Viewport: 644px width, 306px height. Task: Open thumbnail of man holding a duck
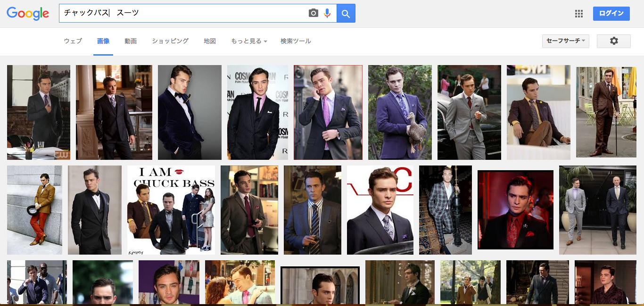(x=400, y=113)
